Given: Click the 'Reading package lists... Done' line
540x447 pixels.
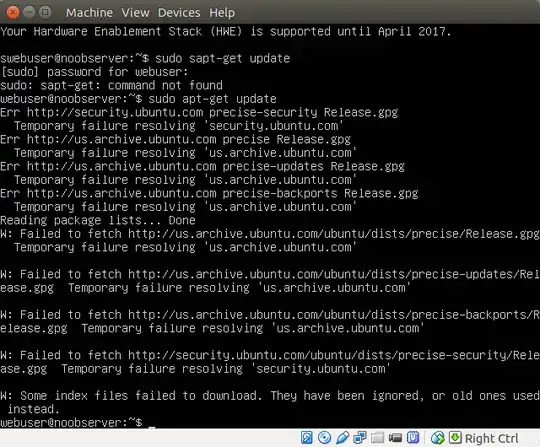Looking at the screenshot, I should pyautogui.click(x=98, y=220).
